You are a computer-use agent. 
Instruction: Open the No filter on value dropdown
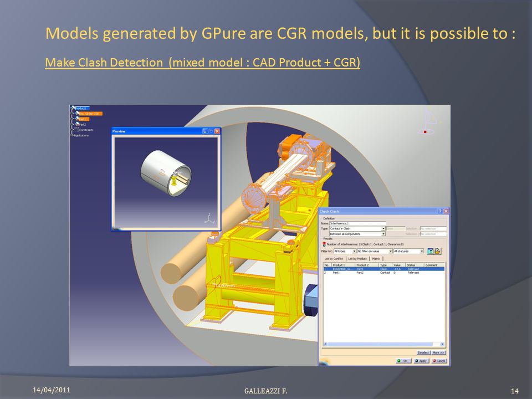pyautogui.click(x=391, y=251)
